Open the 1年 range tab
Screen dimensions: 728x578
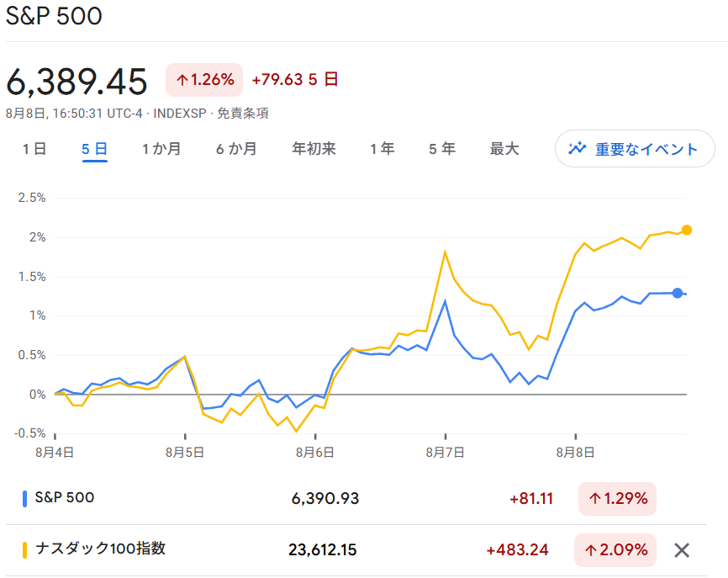pos(382,149)
